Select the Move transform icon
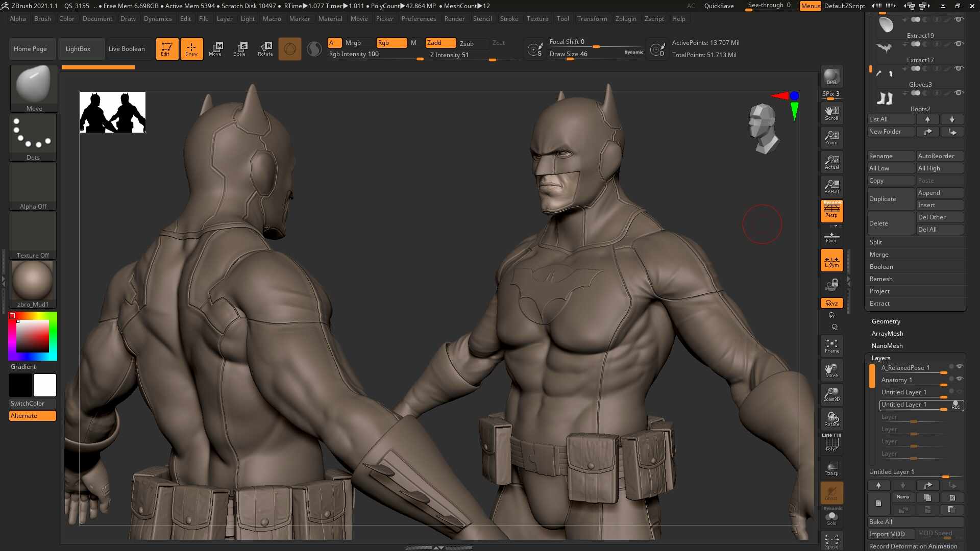Viewport: 980px width, 551px height. 215,49
